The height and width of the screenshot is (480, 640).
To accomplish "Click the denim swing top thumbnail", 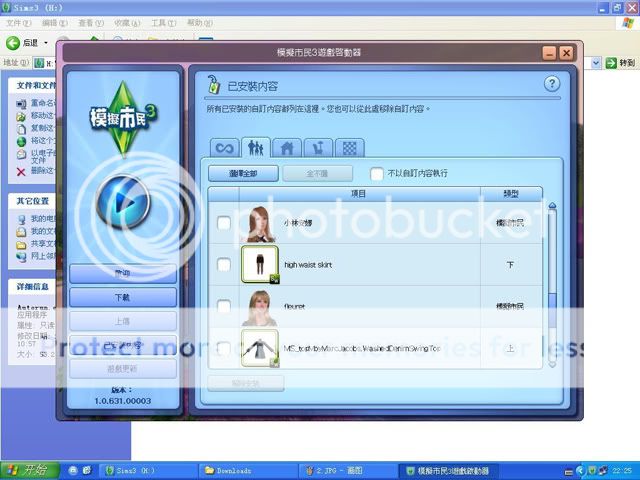I will pos(260,348).
